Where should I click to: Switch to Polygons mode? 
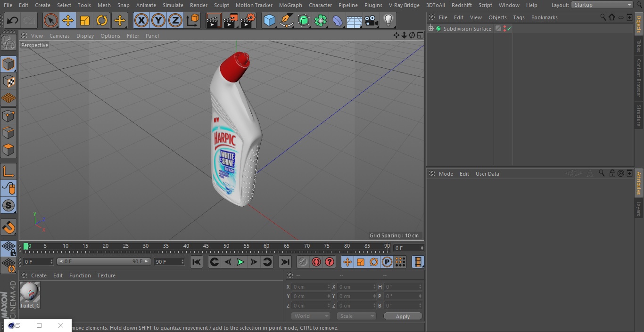(x=8, y=150)
